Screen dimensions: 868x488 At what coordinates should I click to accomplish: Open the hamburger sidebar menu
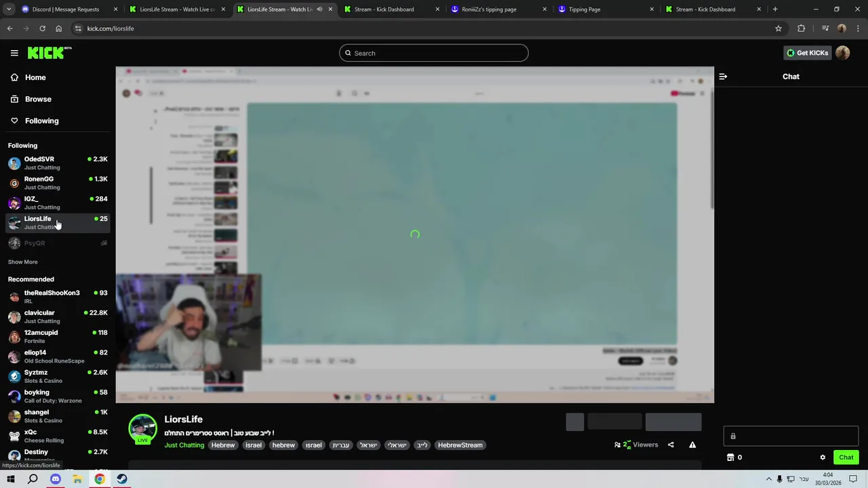tap(14, 53)
